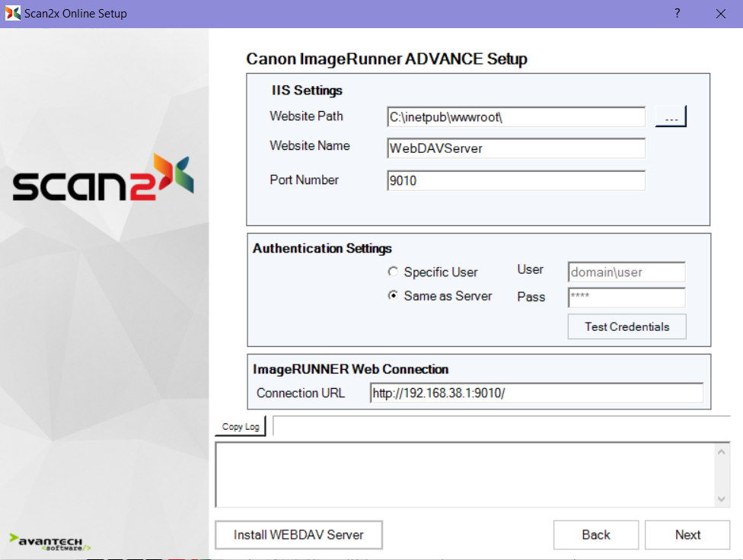Viewport: 743px width, 560px height.
Task: Click the question mark help button
Action: tap(677, 14)
